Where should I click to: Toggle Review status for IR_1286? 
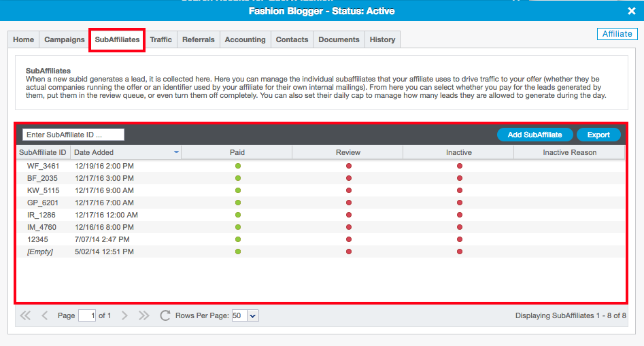pyautogui.click(x=349, y=215)
